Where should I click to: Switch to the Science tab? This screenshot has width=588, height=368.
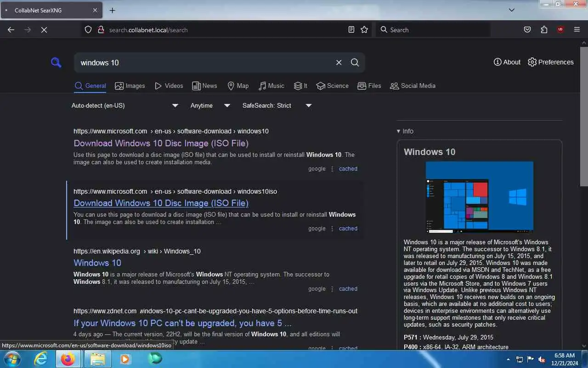point(332,86)
